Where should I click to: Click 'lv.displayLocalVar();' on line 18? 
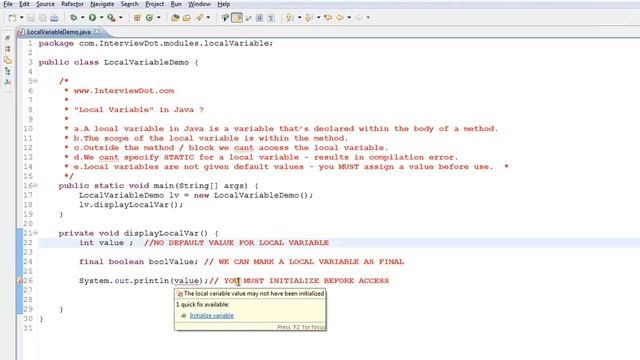[x=131, y=205]
